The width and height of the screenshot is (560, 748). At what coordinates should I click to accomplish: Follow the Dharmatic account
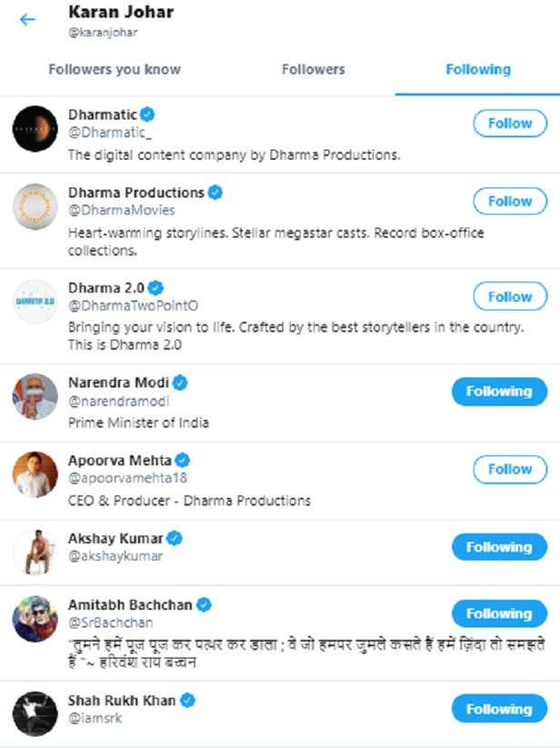[509, 124]
